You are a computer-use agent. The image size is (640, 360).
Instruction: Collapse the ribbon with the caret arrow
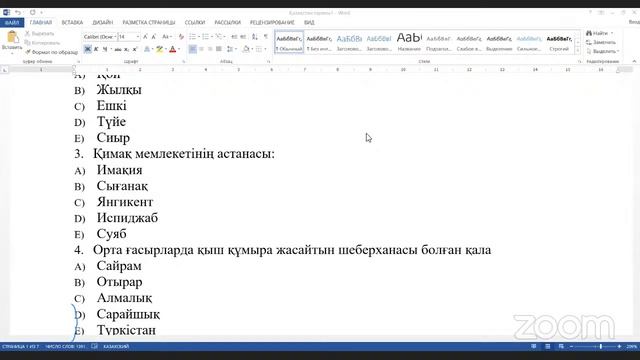tap(634, 61)
